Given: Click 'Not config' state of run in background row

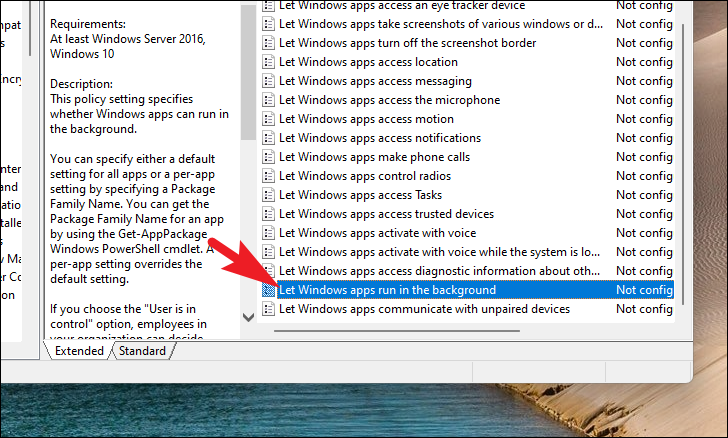Looking at the screenshot, I should 644,290.
